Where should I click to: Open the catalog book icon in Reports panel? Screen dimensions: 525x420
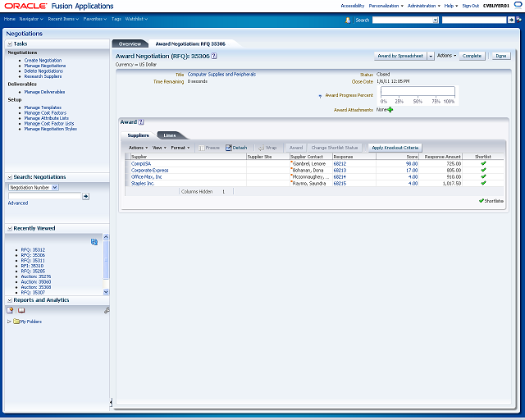(x=21, y=310)
